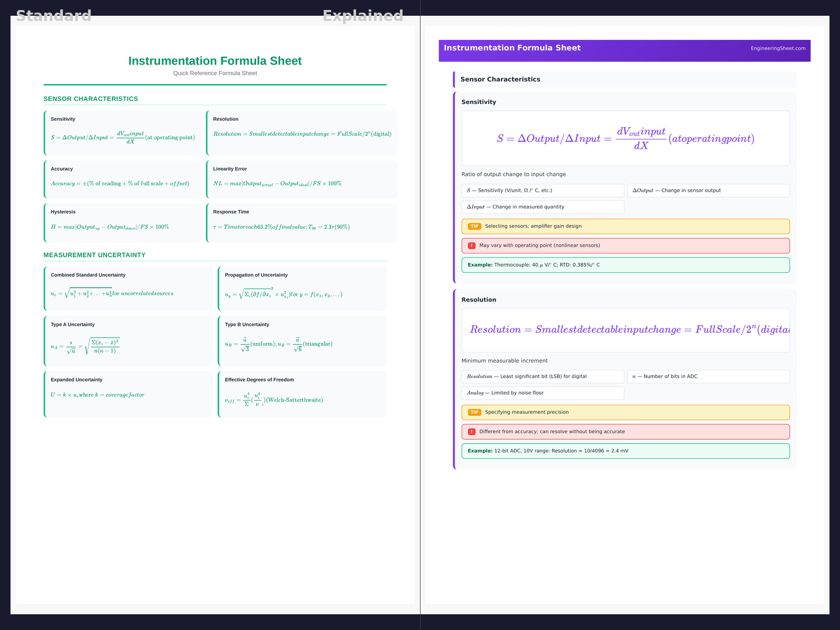This screenshot has height=630, width=840.
Task: Select the Propagation of Uncertainty card
Action: click(x=302, y=288)
